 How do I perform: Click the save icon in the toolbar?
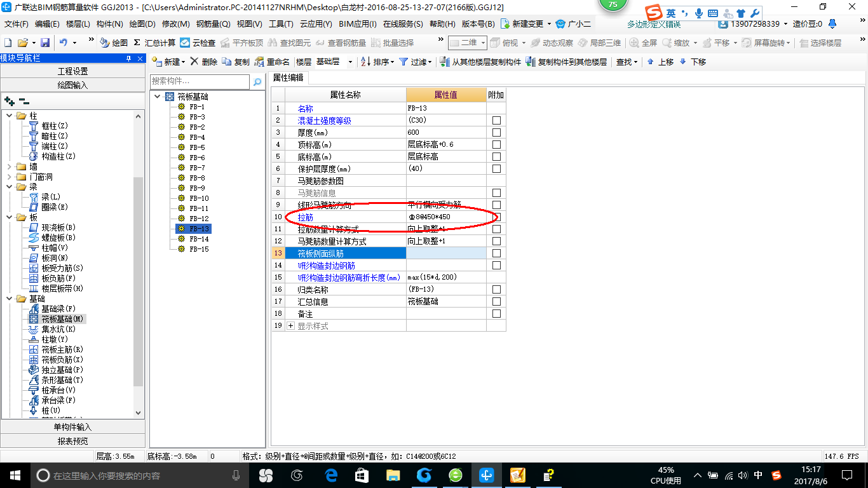click(x=45, y=43)
